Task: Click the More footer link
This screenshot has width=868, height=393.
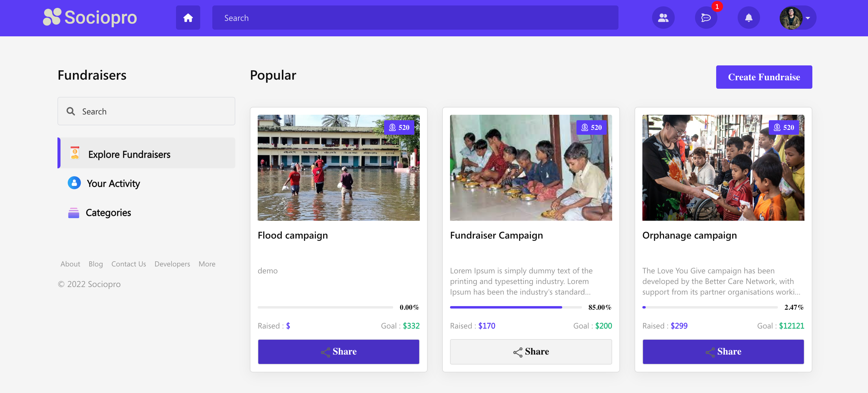Action: (207, 264)
